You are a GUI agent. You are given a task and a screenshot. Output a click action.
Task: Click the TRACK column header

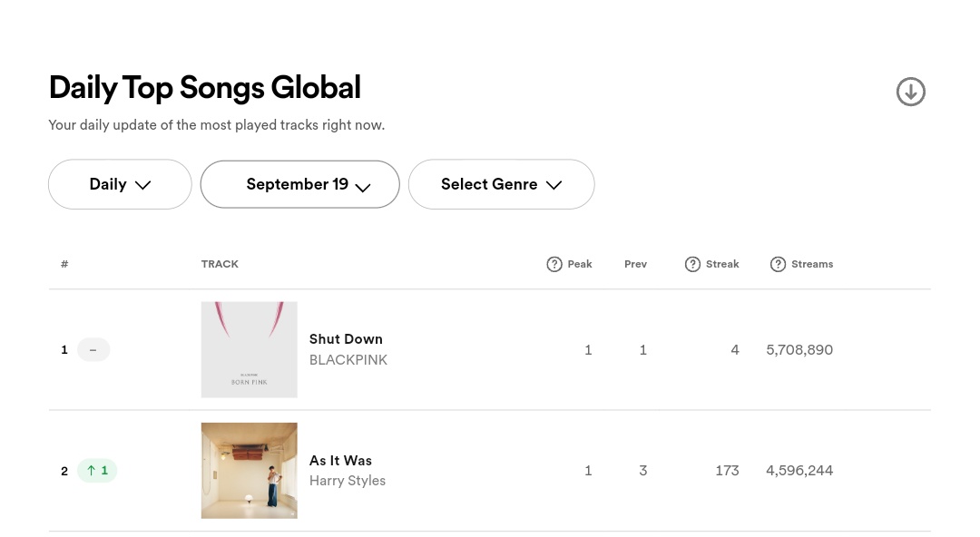coord(220,265)
